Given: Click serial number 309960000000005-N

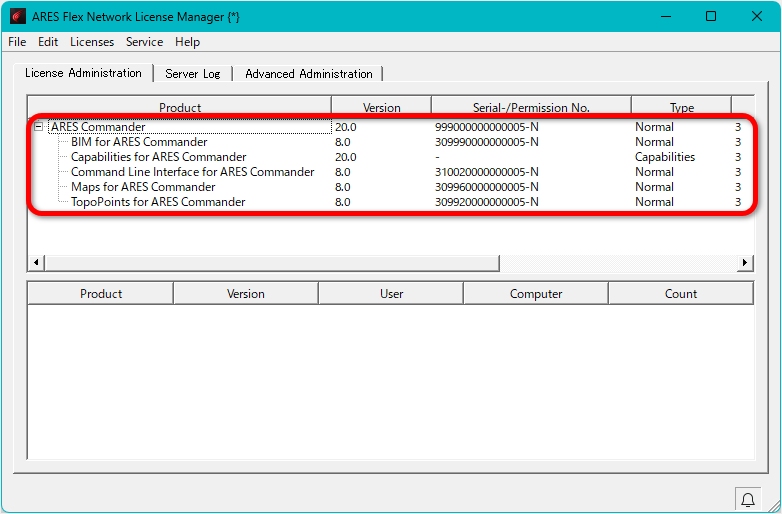Looking at the screenshot, I should click(x=486, y=187).
